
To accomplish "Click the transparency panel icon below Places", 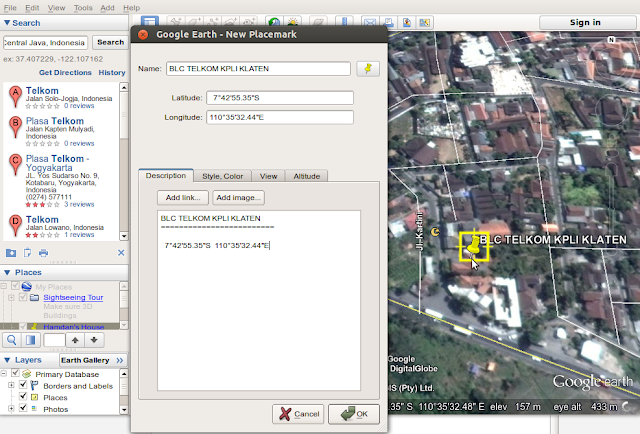I will 30,340.
